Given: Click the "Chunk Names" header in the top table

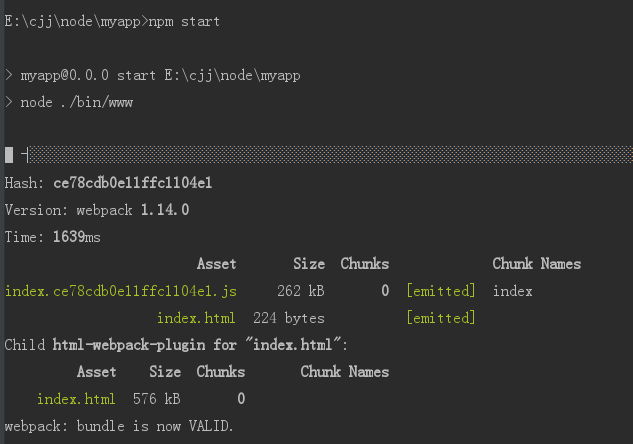Looking at the screenshot, I should (x=536, y=264).
